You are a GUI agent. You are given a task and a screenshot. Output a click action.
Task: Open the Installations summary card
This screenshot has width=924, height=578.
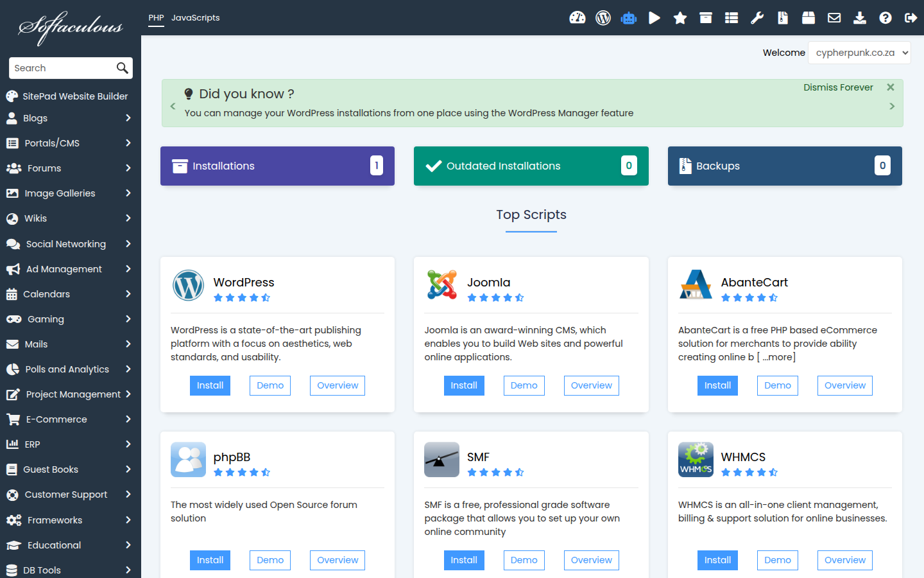[x=277, y=166]
